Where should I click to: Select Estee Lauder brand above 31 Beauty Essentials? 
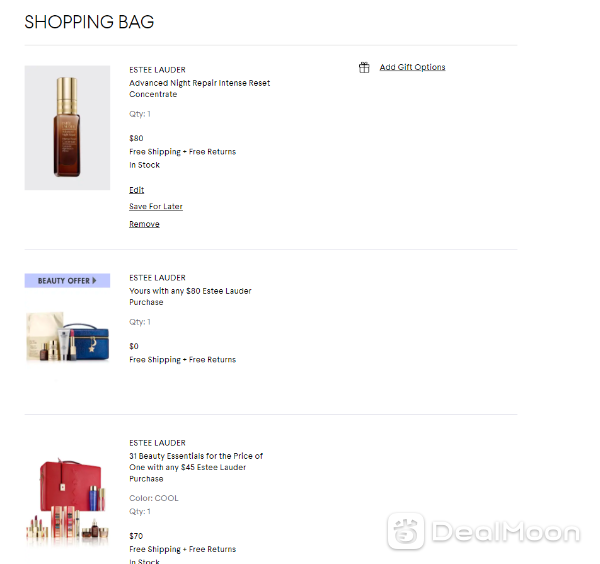point(157,443)
